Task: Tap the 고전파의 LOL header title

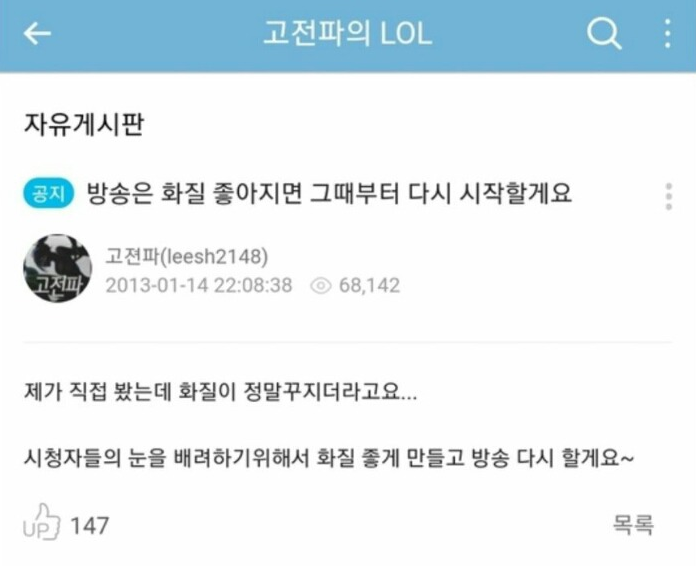Action: pyautogui.click(x=347, y=34)
